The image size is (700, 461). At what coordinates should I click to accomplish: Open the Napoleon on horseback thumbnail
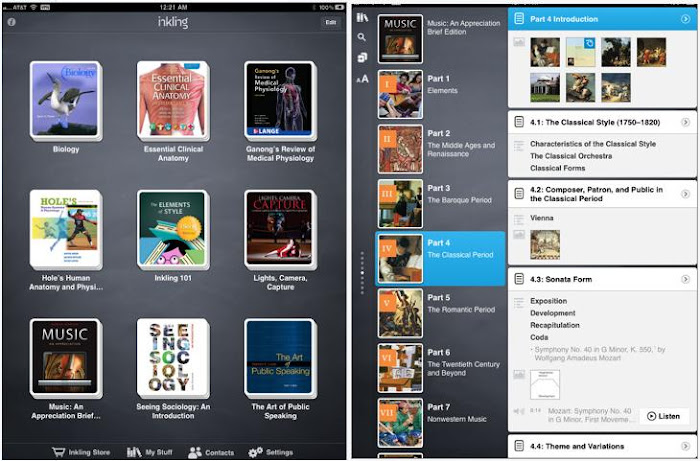click(x=580, y=87)
